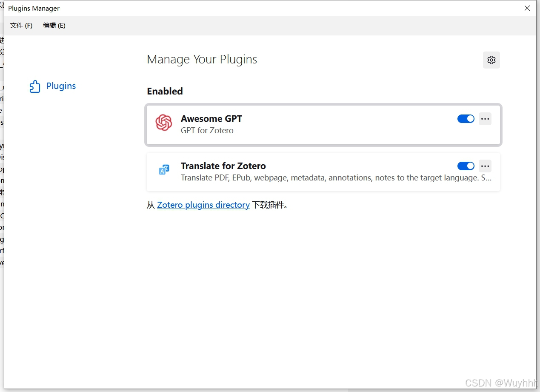
Task: Open the 编辑 (E) menu
Action: pos(54,26)
